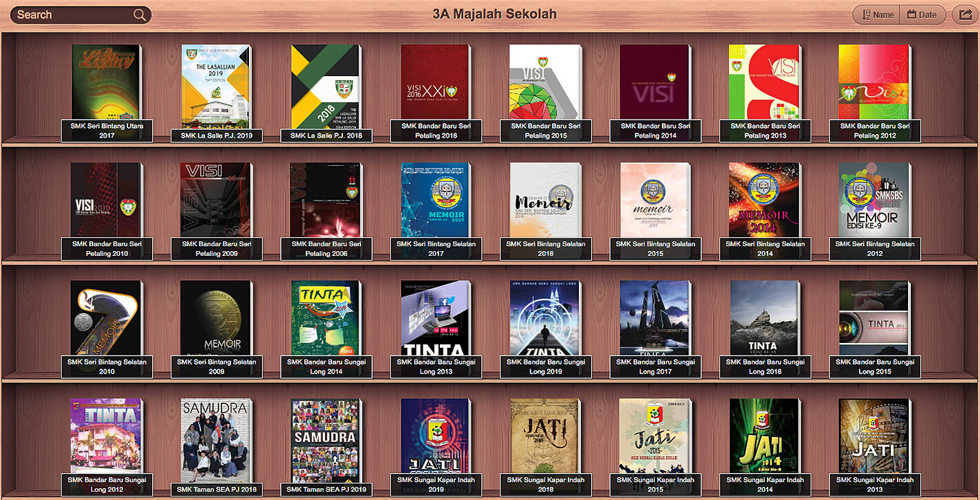Click inside the Search input field
Screen dimensions: 980x500
73,15
